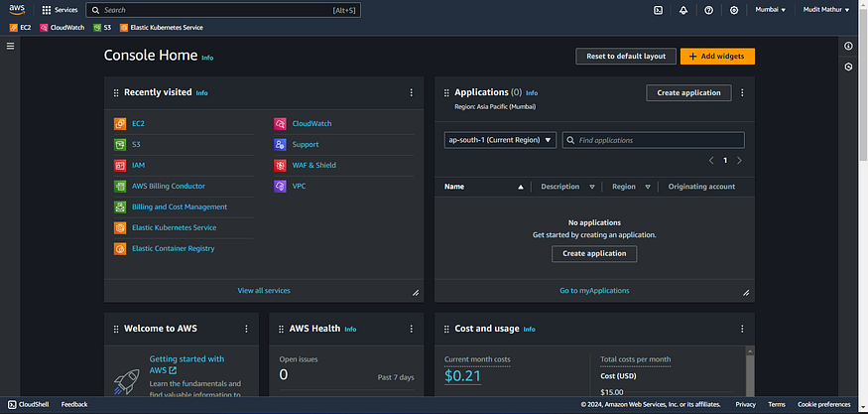Open CloudShell icon in top navigation bar
This screenshot has height=414, width=868.
pyautogui.click(x=659, y=10)
